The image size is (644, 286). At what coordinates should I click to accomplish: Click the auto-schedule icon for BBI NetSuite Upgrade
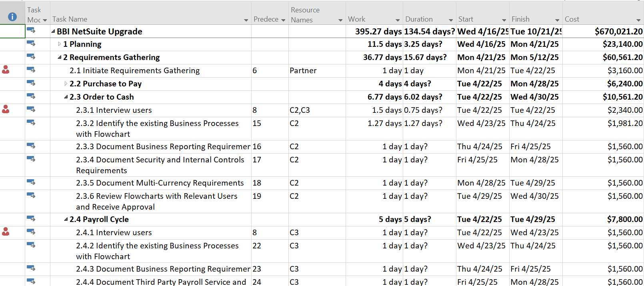pos(31,30)
